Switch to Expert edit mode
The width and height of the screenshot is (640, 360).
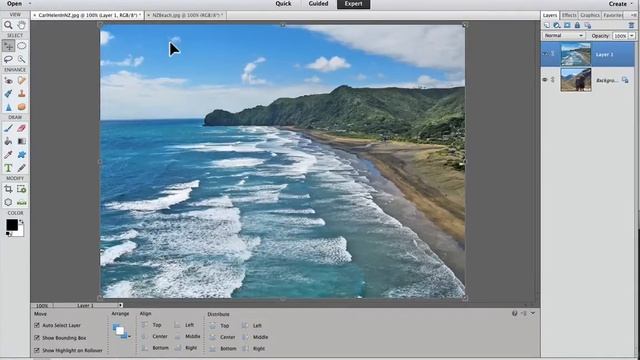(x=353, y=4)
